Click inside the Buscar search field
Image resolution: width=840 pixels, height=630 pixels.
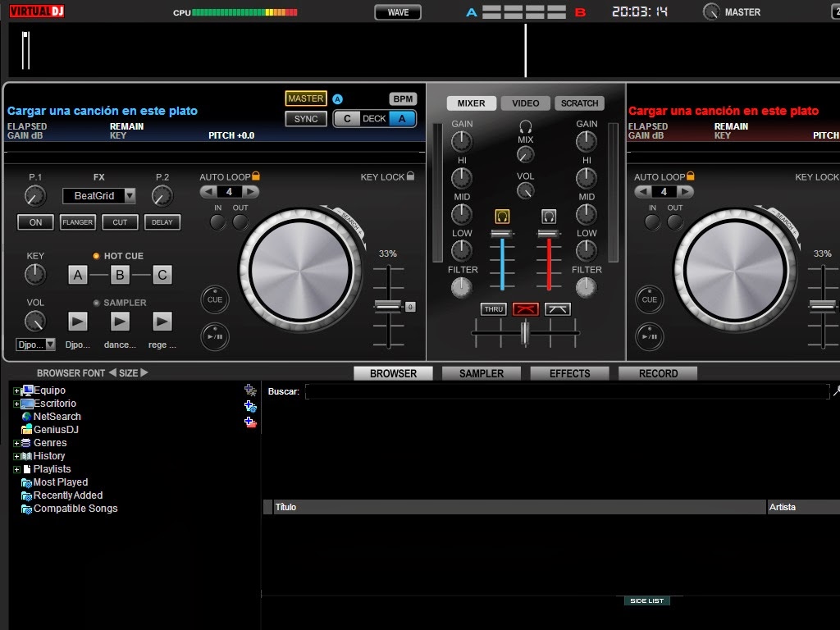click(492, 391)
